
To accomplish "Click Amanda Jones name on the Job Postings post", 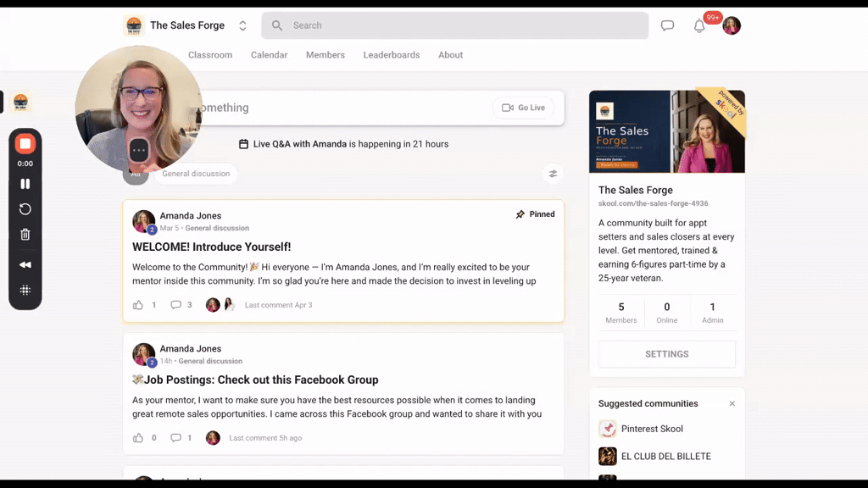I will [191, 348].
